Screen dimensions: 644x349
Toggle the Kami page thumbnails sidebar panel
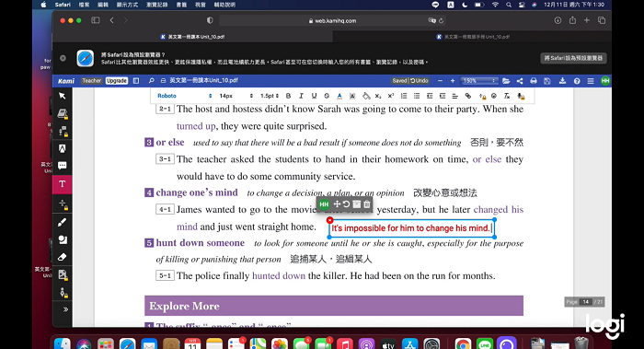136,81
